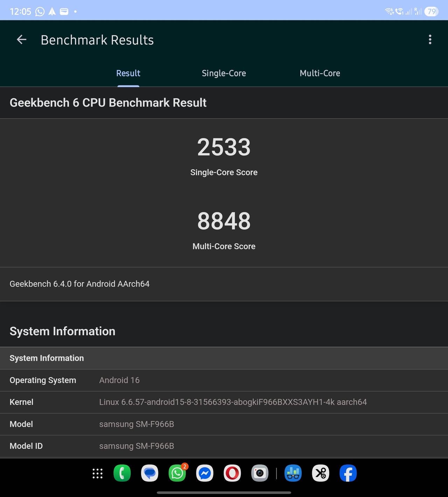Tap the Model ID label

click(x=26, y=446)
